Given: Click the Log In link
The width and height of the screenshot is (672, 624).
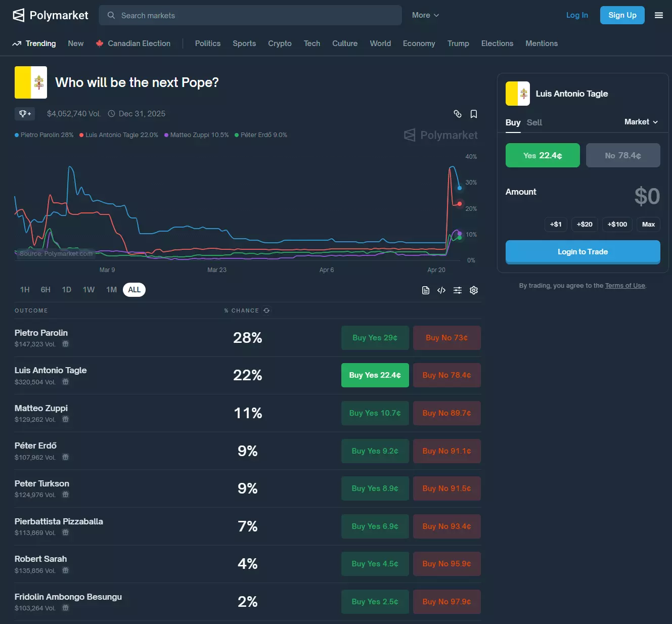Looking at the screenshot, I should (577, 15).
